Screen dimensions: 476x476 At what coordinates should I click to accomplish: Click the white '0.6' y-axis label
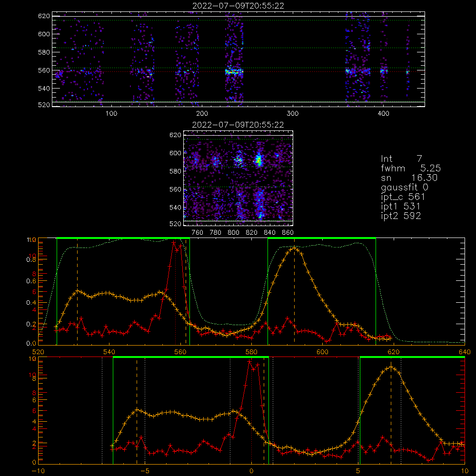[31, 281]
